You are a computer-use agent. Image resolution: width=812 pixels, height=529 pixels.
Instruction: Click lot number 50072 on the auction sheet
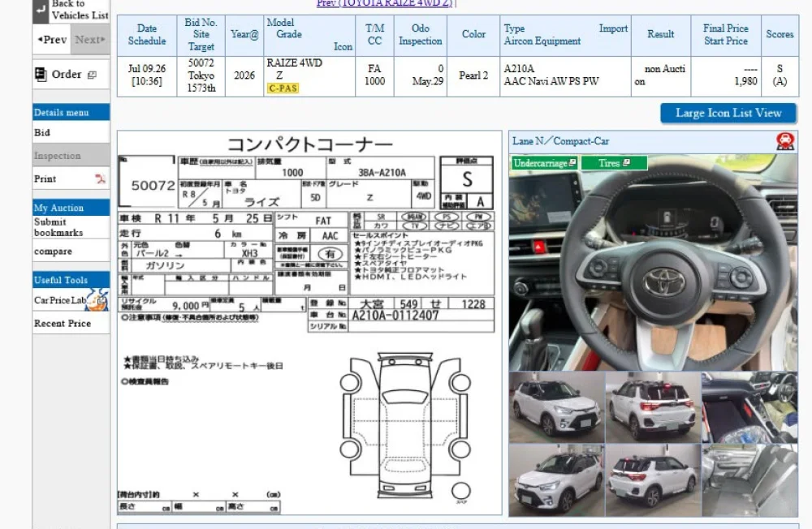click(x=153, y=185)
